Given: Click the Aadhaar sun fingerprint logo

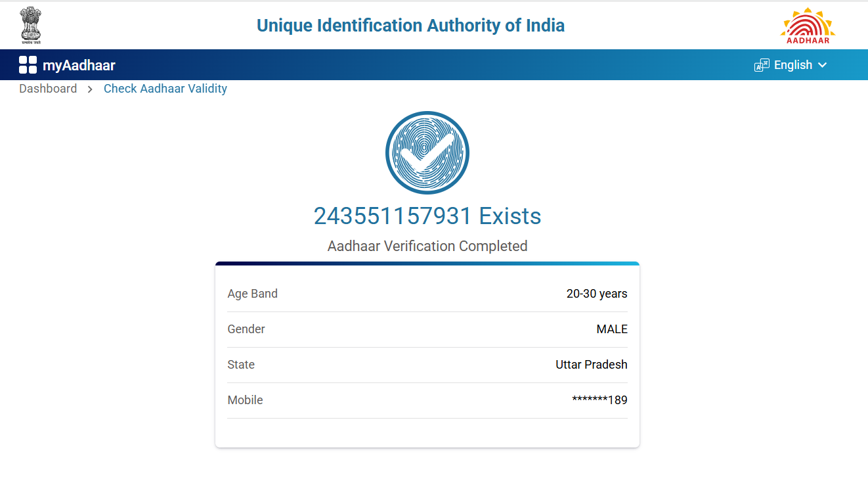Looking at the screenshot, I should [808, 26].
